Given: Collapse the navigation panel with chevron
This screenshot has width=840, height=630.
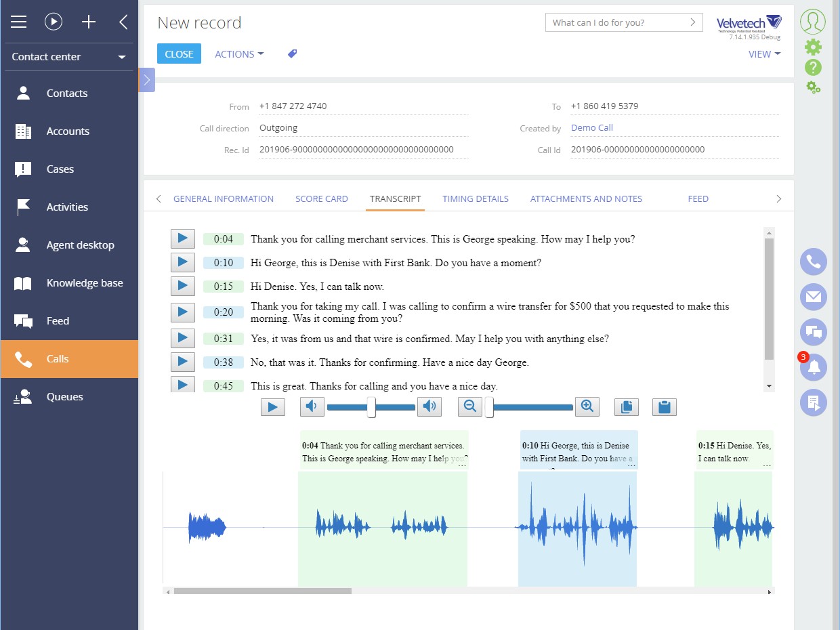Looking at the screenshot, I should (x=123, y=21).
